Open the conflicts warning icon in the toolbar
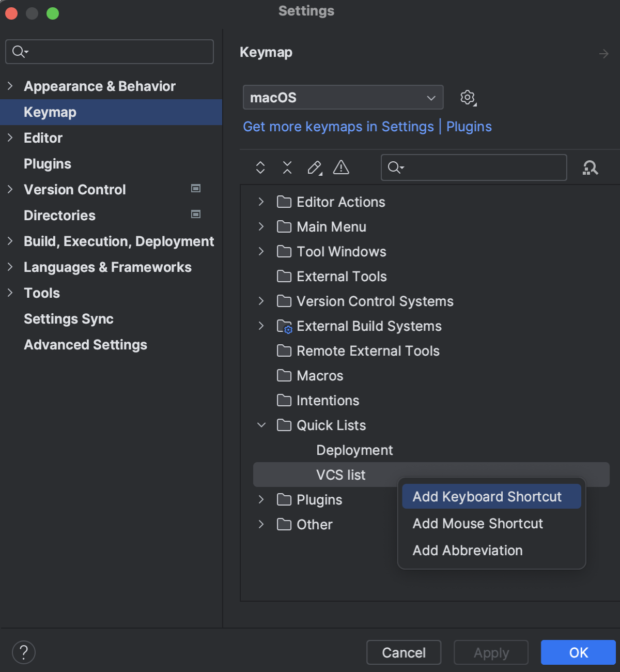The image size is (620, 672). tap(341, 167)
